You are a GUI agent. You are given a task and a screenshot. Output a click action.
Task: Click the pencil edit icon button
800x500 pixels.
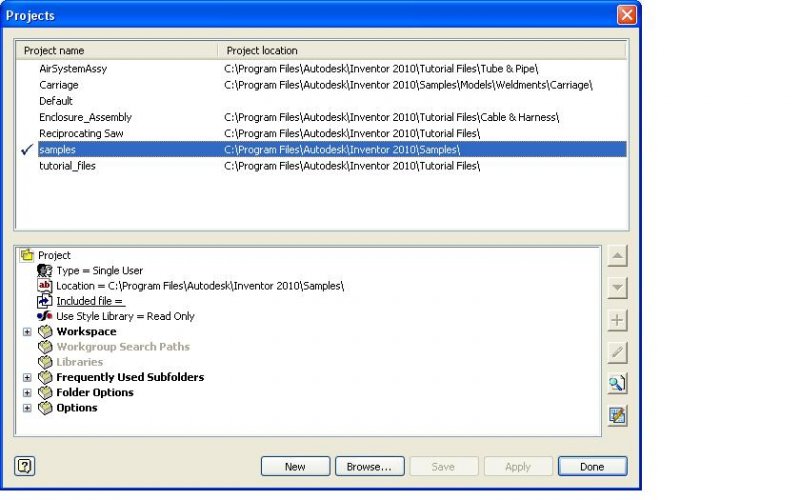[x=617, y=352]
